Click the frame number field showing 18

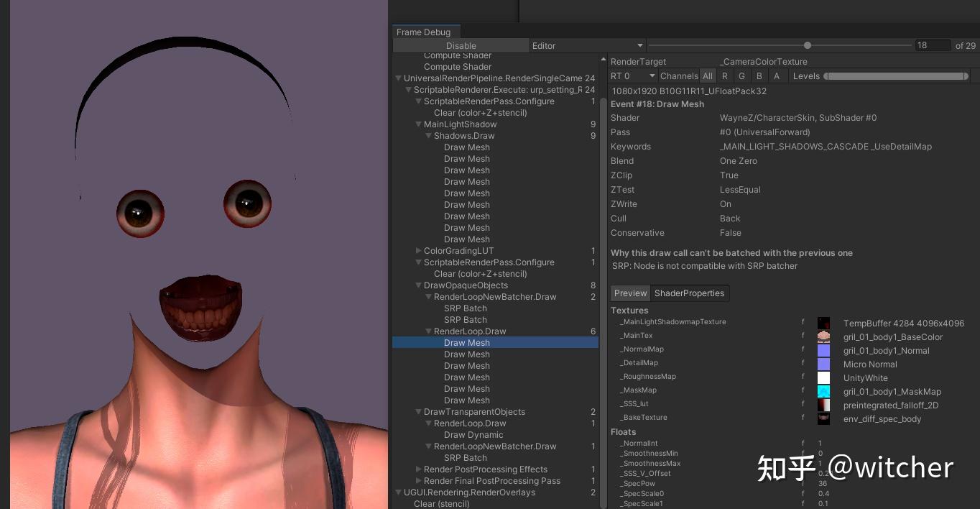click(x=933, y=45)
